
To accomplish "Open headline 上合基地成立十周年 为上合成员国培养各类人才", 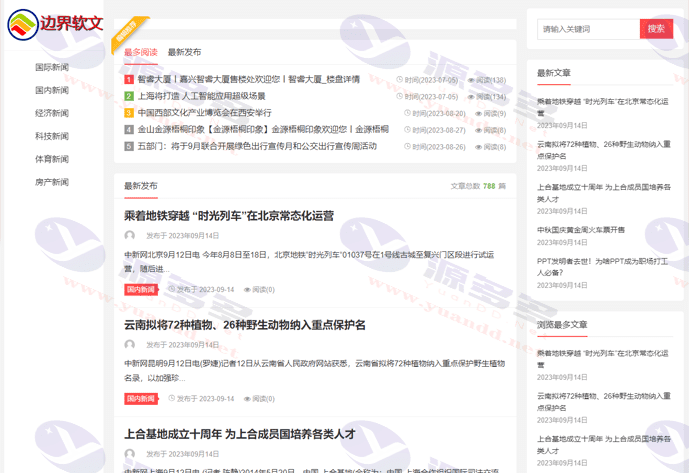I will click(240, 434).
